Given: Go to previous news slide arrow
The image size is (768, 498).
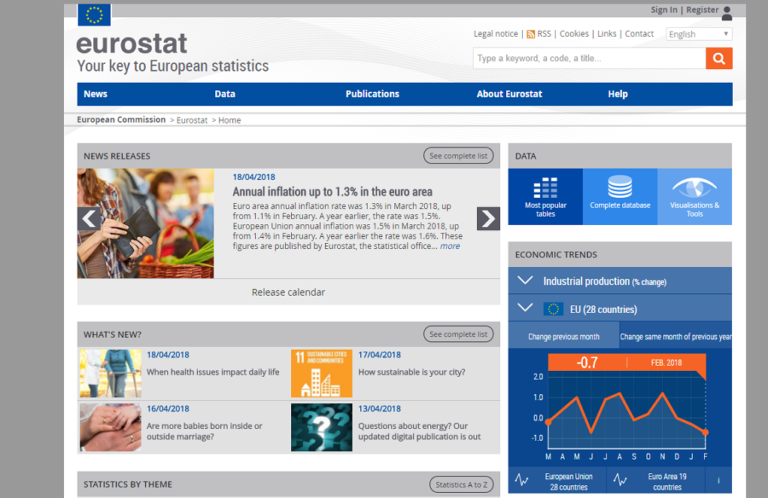Looking at the screenshot, I should point(89,218).
